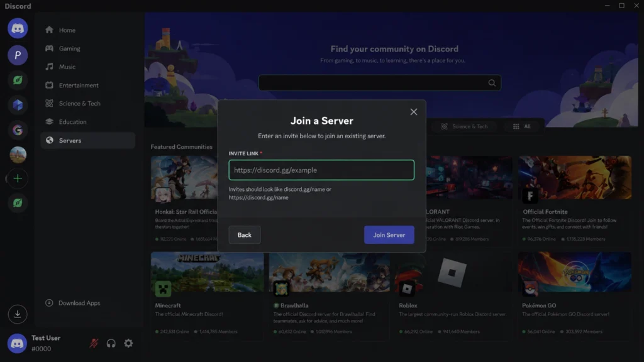Click the Music note icon in sidebar

(49, 67)
